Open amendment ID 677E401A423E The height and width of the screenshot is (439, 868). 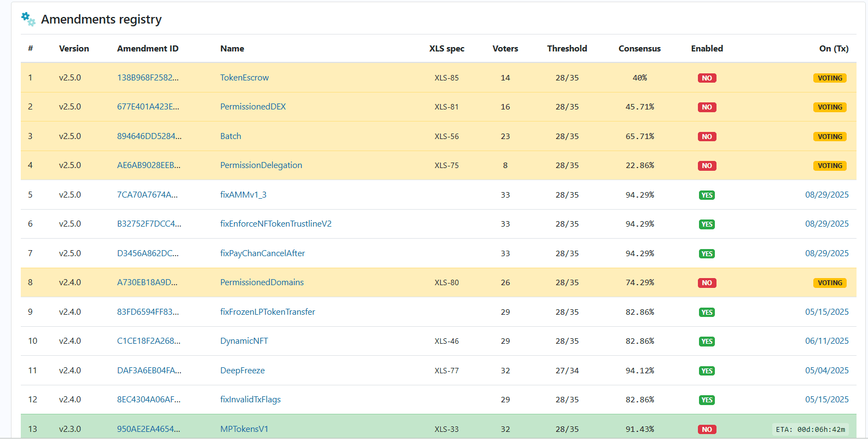click(148, 107)
